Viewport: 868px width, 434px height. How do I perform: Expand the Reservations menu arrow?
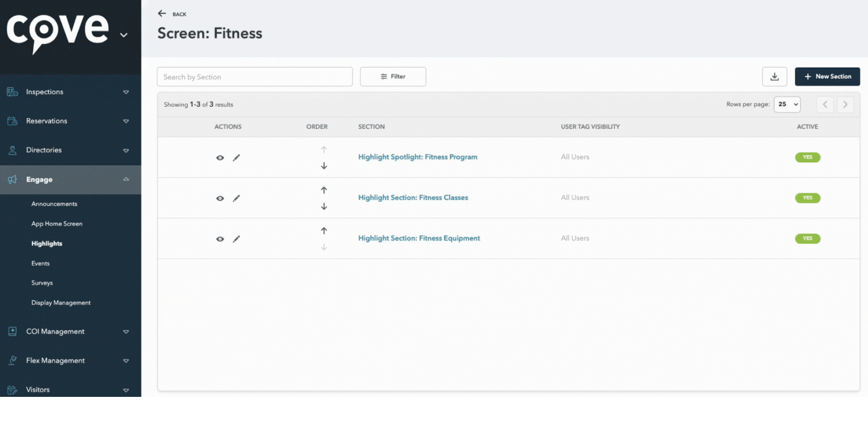click(126, 121)
